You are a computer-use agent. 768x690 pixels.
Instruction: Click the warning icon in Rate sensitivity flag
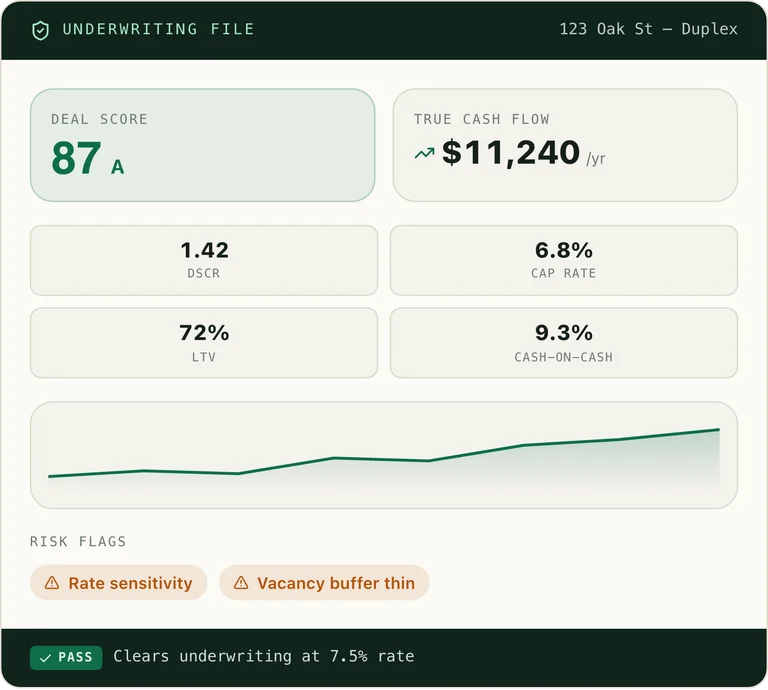(x=52, y=583)
